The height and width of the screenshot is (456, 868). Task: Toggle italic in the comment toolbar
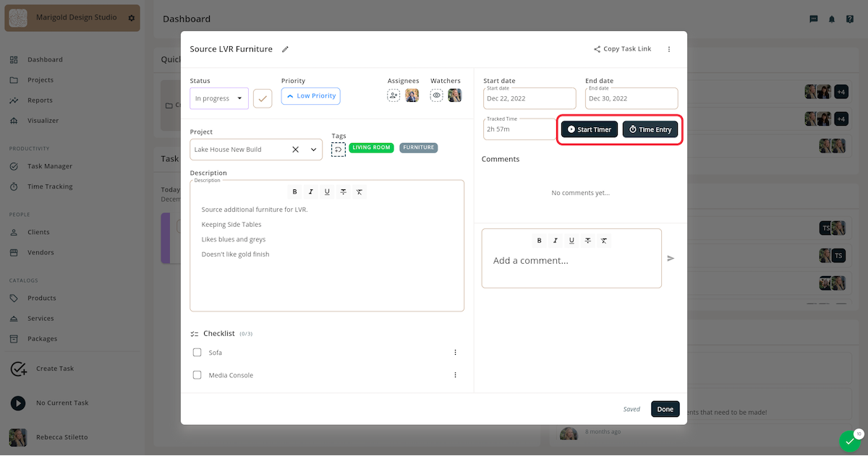pos(556,241)
